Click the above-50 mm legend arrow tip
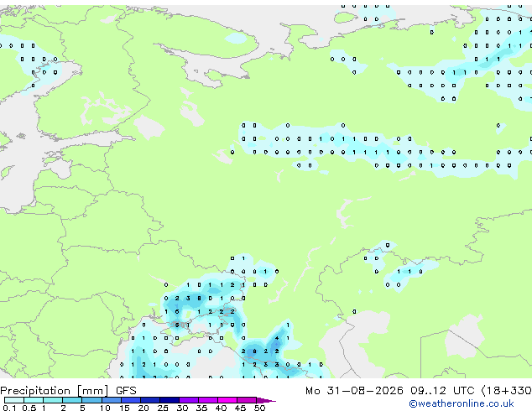532x411 pixels. click(266, 400)
